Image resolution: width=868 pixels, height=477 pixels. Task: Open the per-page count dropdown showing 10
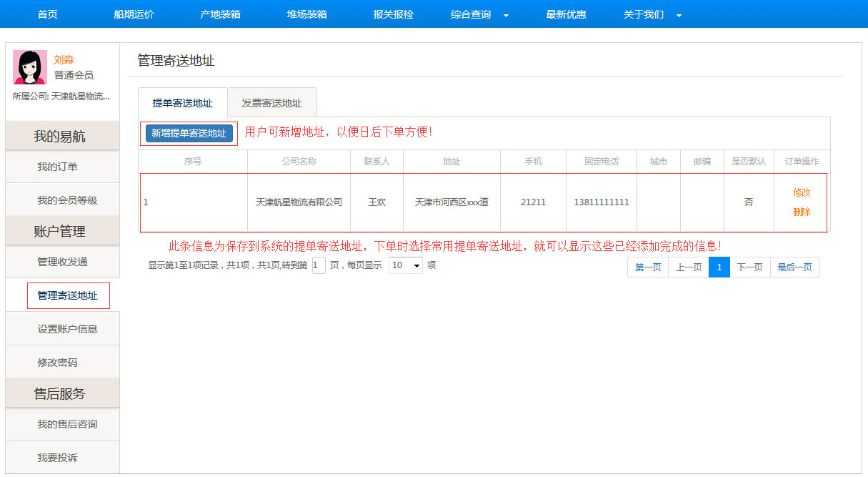click(405, 265)
